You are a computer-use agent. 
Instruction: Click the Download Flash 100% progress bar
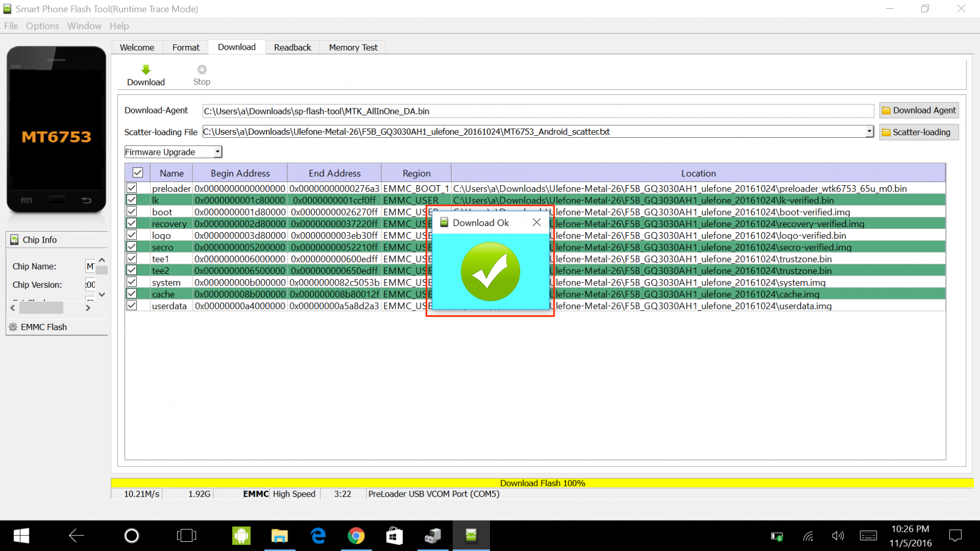click(542, 483)
